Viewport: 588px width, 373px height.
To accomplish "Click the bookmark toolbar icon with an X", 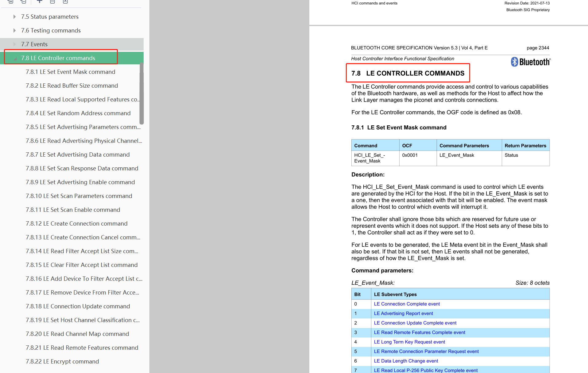I will [x=65, y=2].
